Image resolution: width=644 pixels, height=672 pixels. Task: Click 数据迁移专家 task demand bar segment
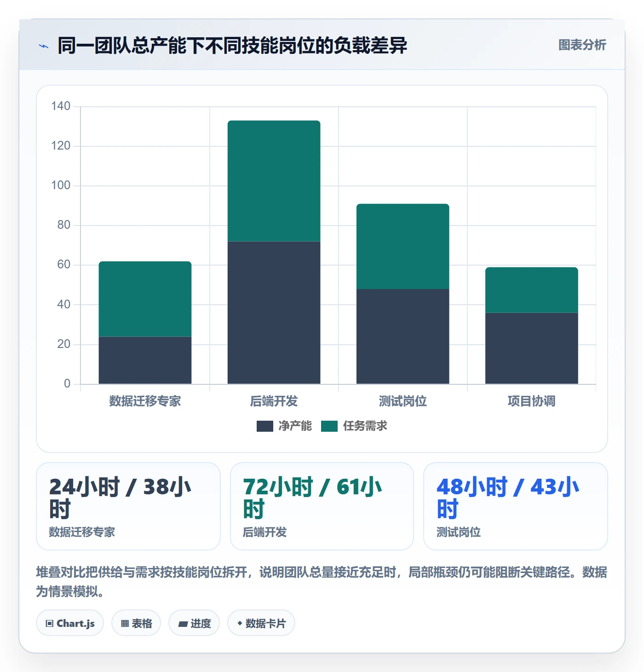tap(145, 299)
